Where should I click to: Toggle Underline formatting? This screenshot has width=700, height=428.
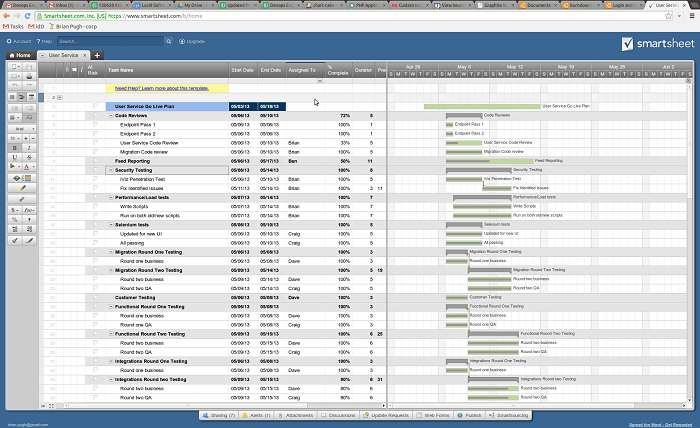click(15, 157)
